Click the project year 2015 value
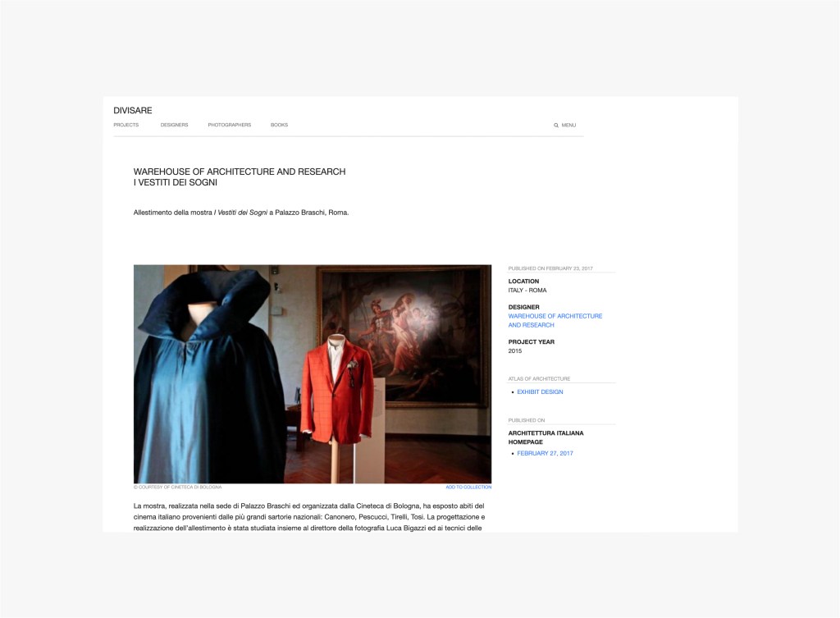840x618 pixels. click(x=515, y=351)
